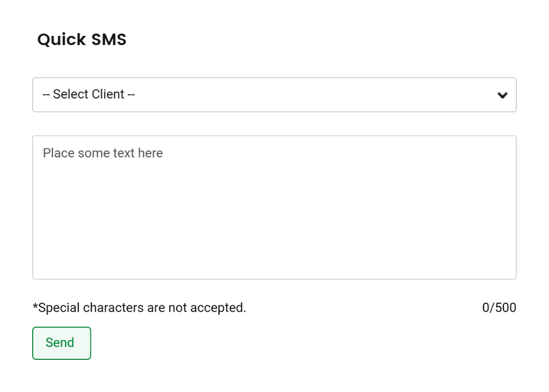The width and height of the screenshot is (549, 392).
Task: Click the character count indicator below textarea
Action: [499, 308]
